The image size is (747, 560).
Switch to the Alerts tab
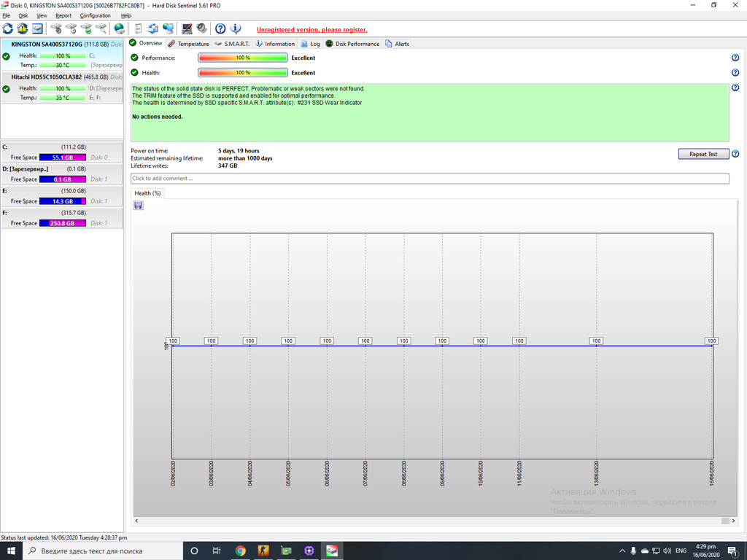pyautogui.click(x=397, y=44)
